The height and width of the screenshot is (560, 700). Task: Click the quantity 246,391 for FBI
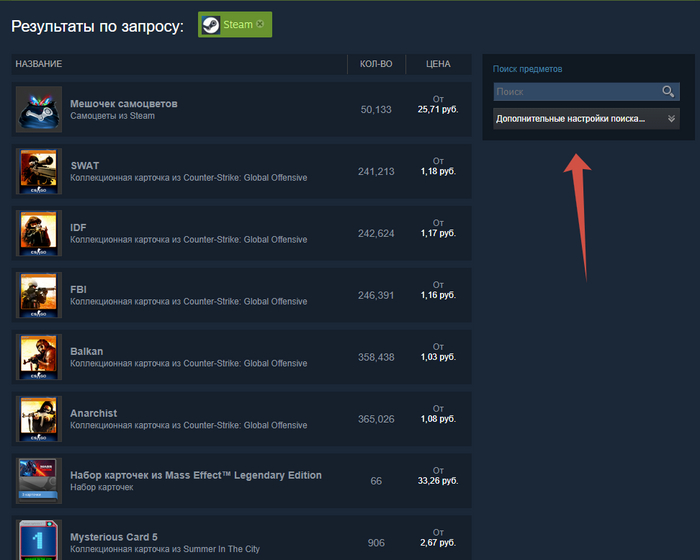point(376,295)
